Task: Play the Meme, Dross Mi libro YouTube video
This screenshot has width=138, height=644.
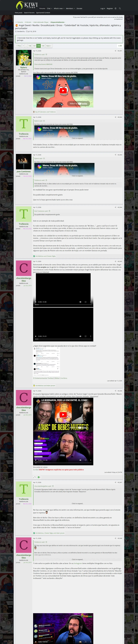Action: tap(63, 90)
